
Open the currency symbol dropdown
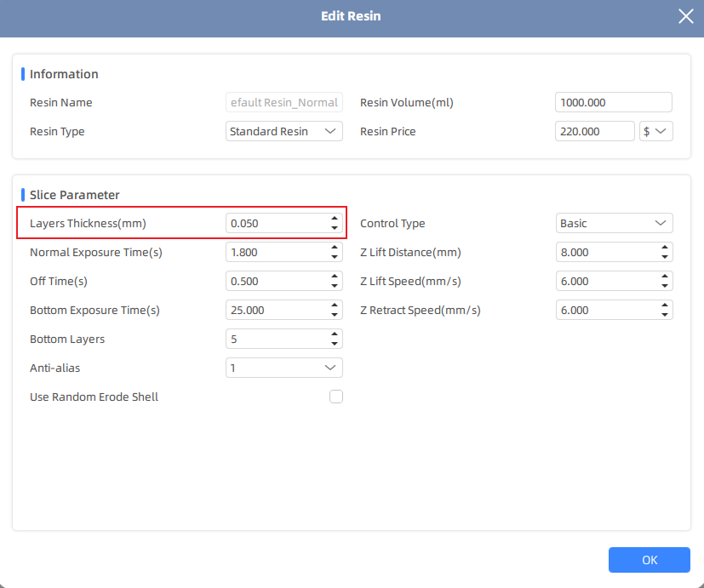click(x=656, y=131)
